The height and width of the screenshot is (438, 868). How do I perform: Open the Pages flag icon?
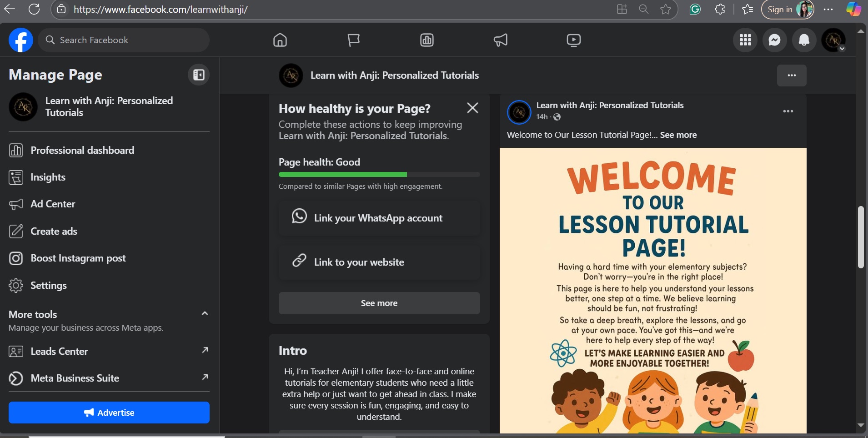pyautogui.click(x=353, y=40)
